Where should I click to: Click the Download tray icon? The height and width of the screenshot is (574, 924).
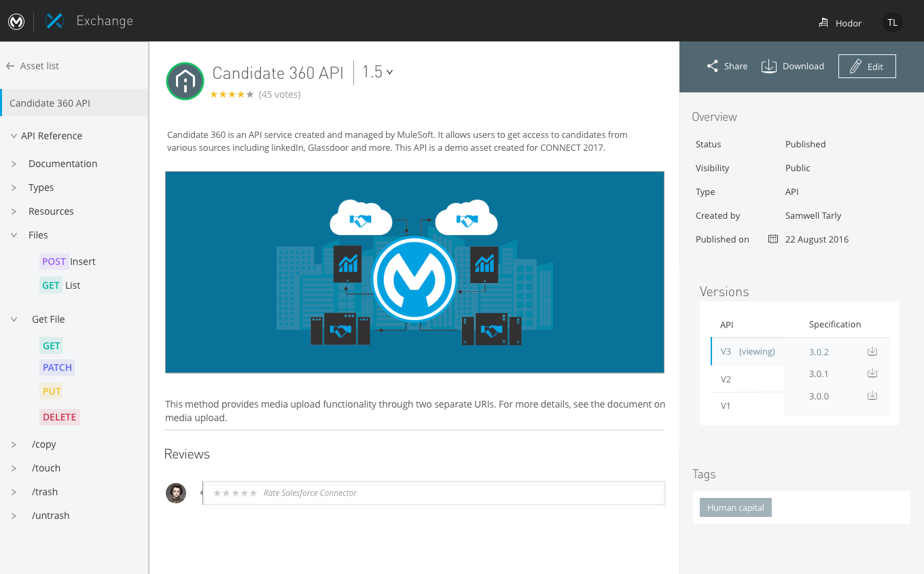pyautogui.click(x=768, y=66)
